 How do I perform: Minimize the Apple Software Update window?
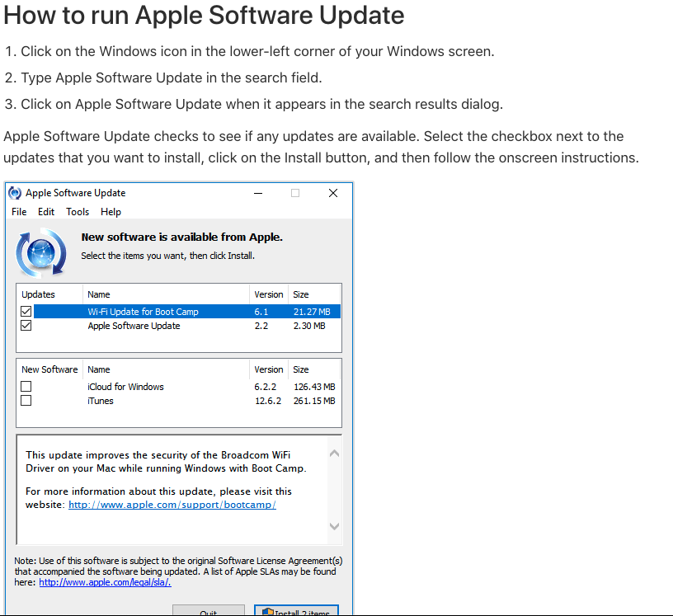pos(258,193)
